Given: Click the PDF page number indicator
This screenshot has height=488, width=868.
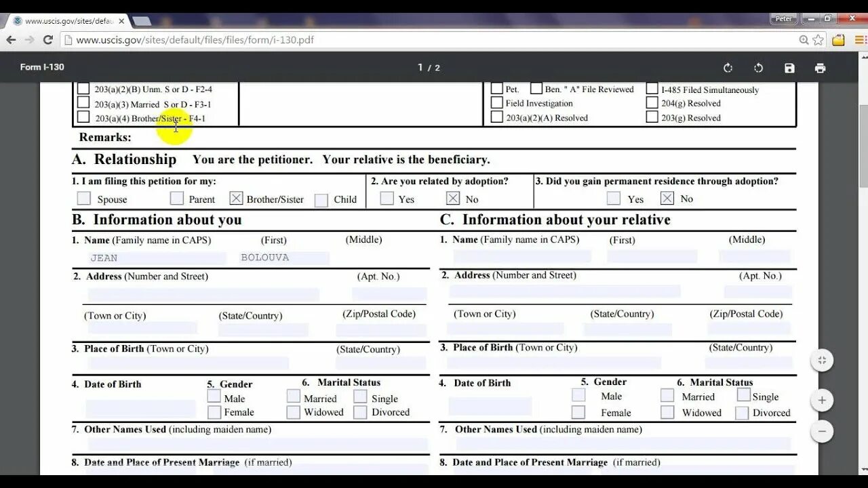Looking at the screenshot, I should coord(429,68).
